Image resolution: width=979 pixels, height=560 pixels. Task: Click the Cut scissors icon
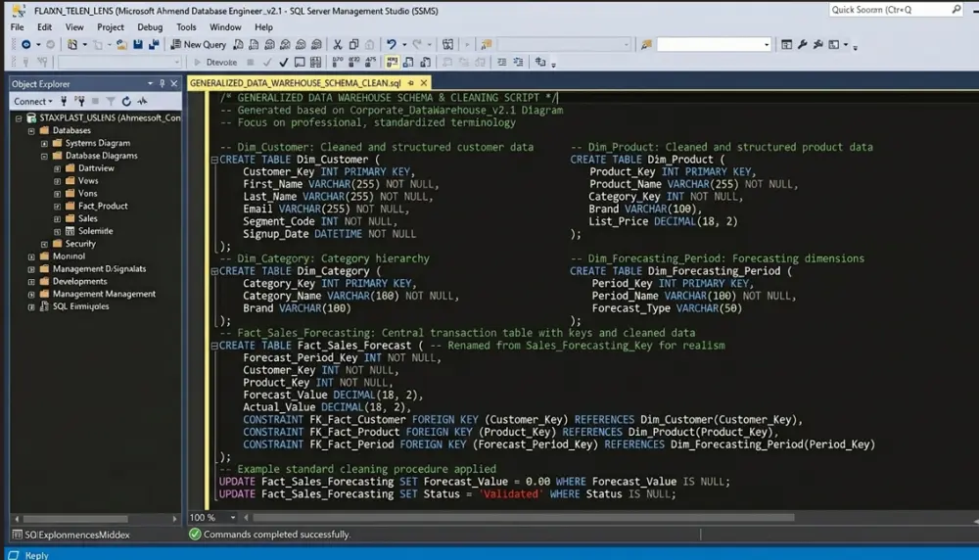point(337,44)
